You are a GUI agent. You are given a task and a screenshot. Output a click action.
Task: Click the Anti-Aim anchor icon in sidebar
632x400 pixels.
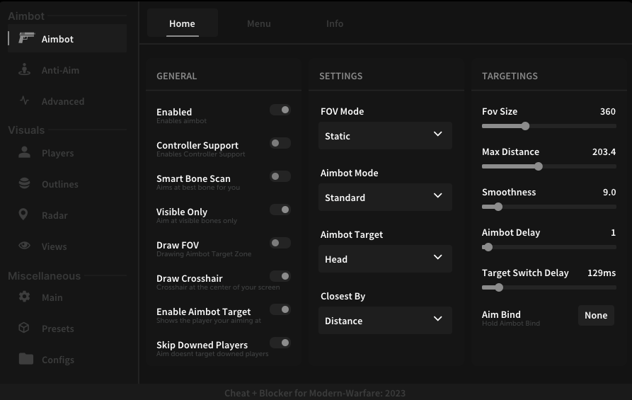24,70
